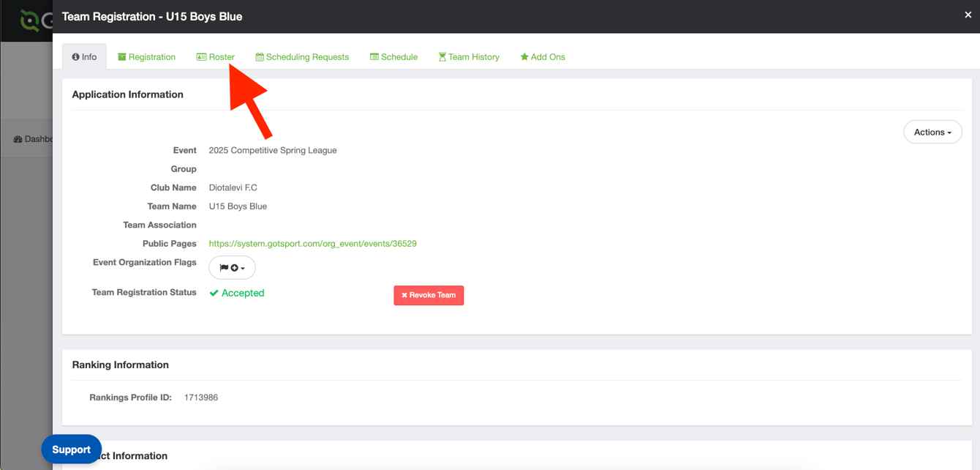Image resolution: width=980 pixels, height=470 pixels.
Task: Click the Accepted status text
Action: pyautogui.click(x=237, y=293)
